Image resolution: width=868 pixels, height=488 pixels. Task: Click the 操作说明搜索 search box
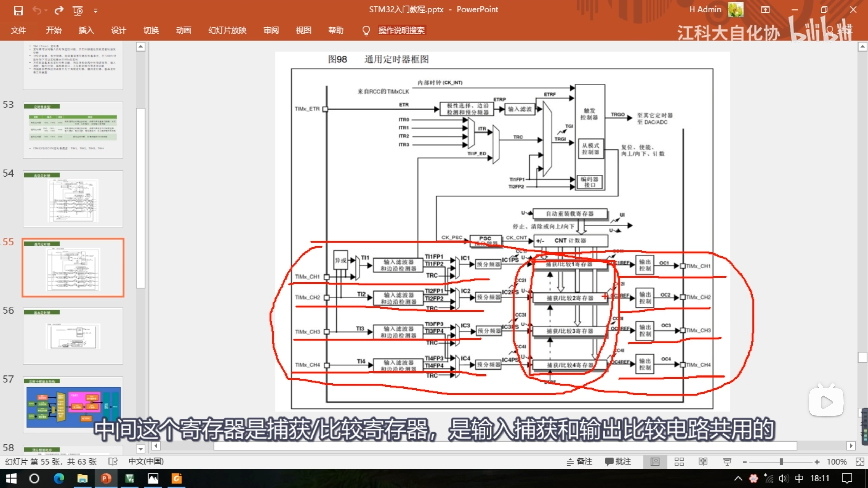(401, 30)
